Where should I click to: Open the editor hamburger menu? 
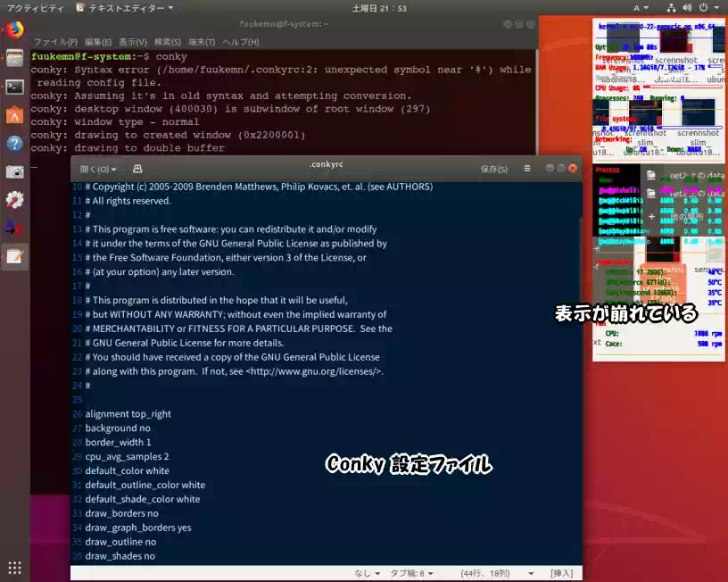click(x=527, y=169)
